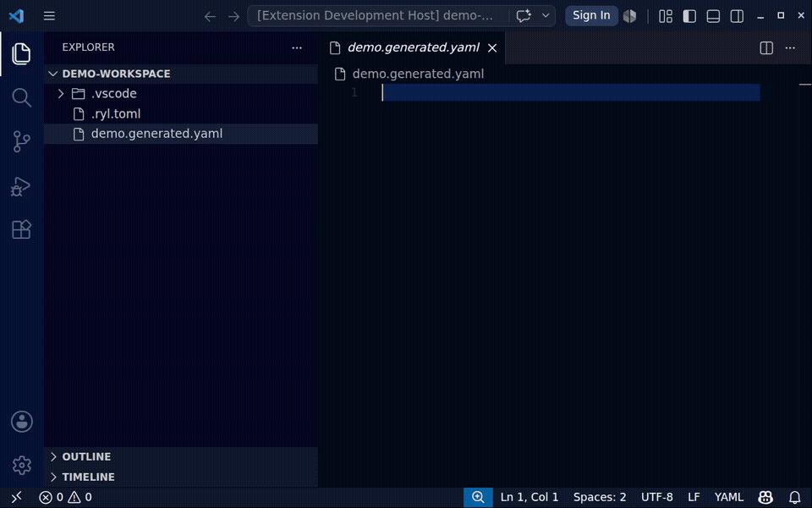The image size is (812, 508).
Task: Split the editor to the right
Action: [x=766, y=47]
